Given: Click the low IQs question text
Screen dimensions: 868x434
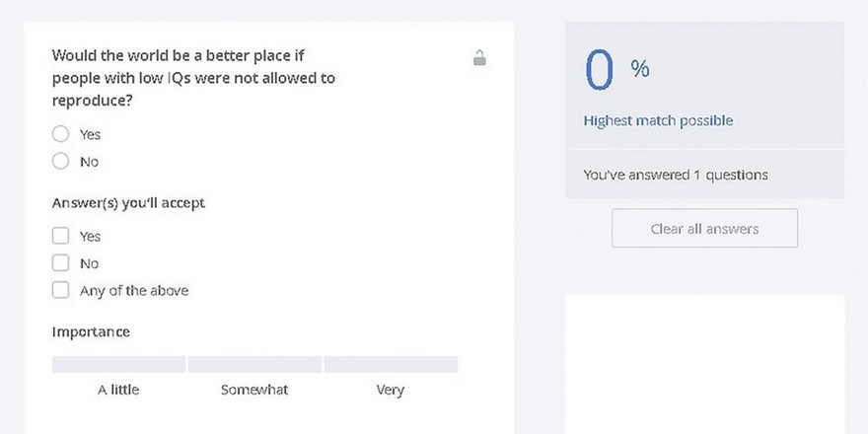Looking at the screenshot, I should pyautogui.click(x=193, y=78).
